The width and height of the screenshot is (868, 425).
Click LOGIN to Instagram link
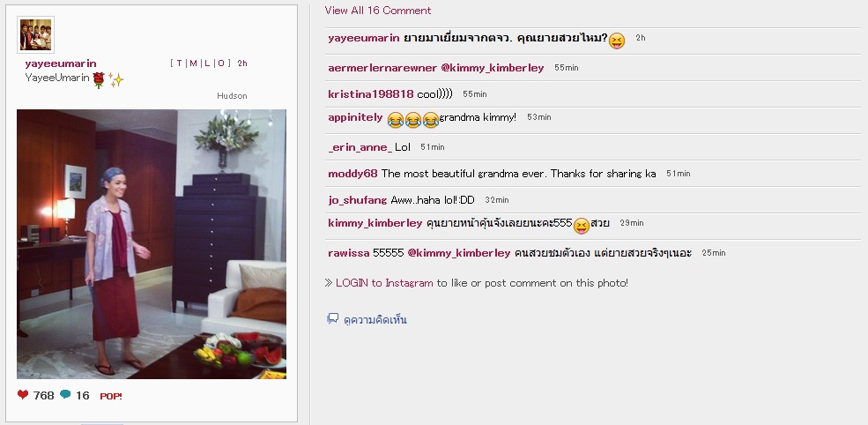point(384,282)
